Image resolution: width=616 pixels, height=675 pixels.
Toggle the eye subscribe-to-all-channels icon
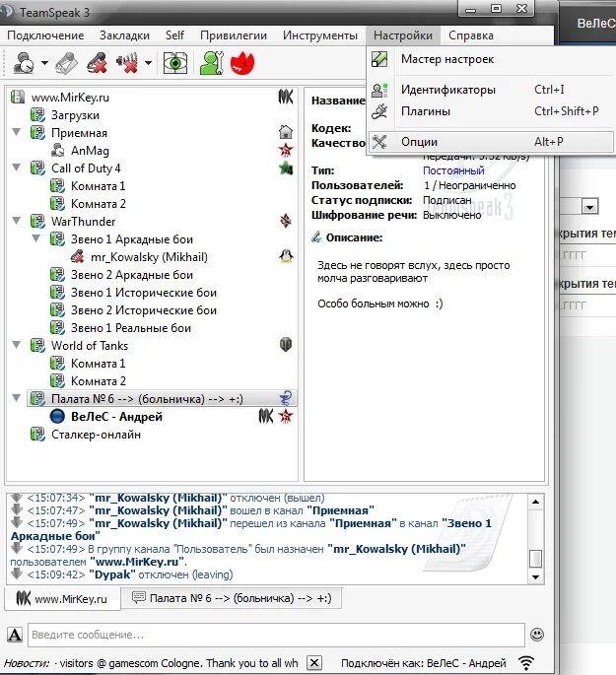(x=175, y=63)
